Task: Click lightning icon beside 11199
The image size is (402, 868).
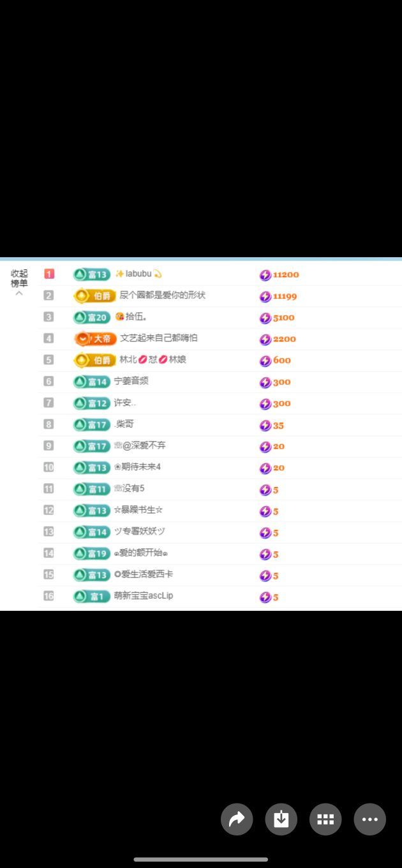Action: (265, 297)
